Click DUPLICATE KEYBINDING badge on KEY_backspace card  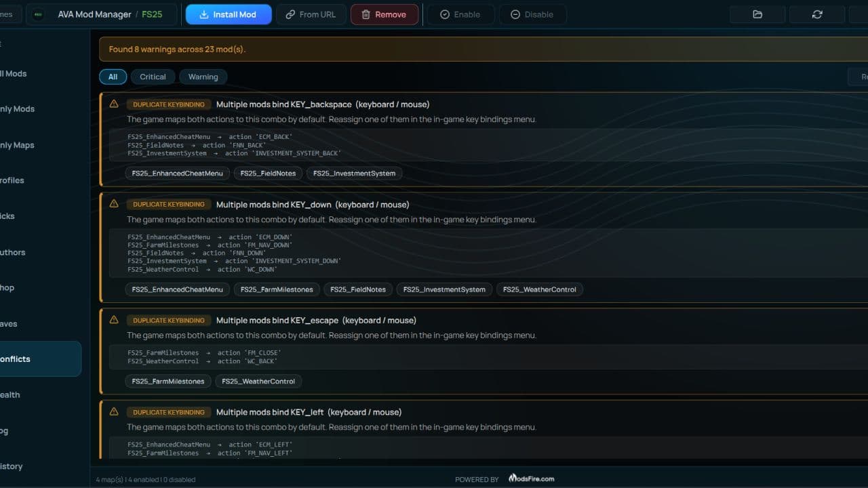(x=169, y=104)
